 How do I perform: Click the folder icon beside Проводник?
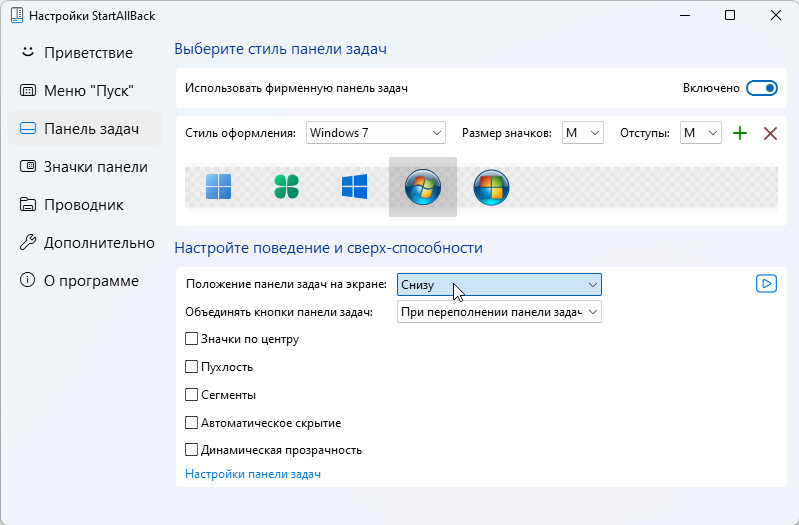click(28, 204)
